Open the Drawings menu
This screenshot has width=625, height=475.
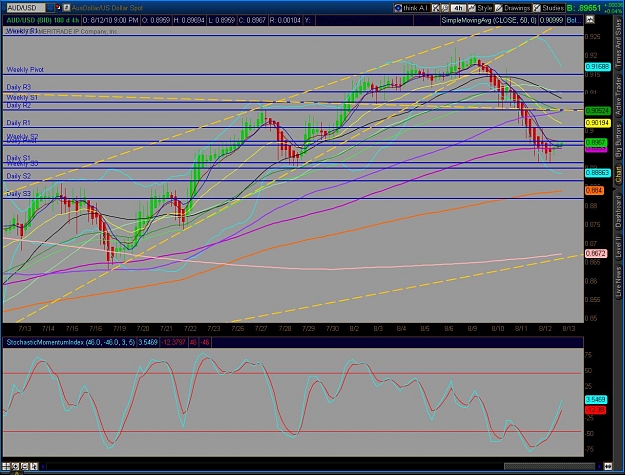[x=513, y=8]
